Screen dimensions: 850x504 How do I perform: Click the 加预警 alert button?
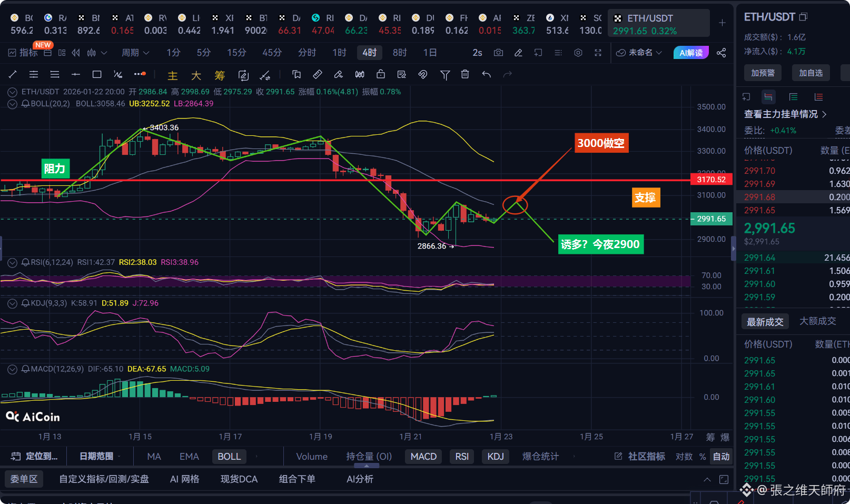pos(762,73)
